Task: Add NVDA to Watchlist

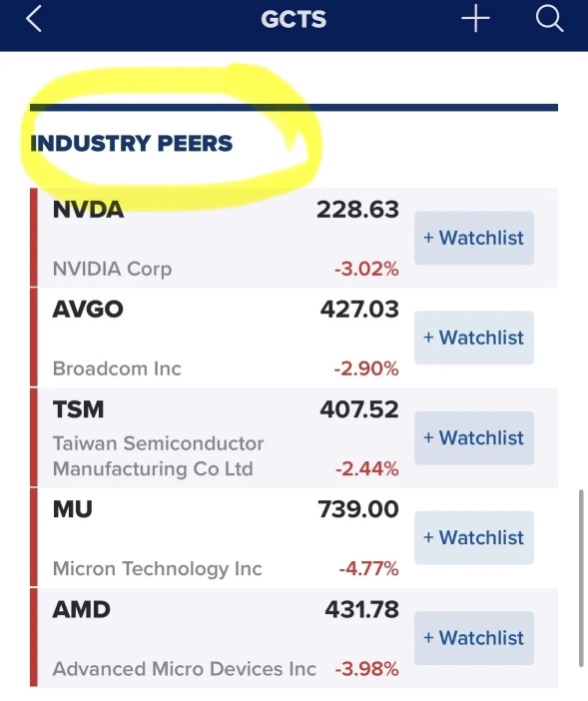Action: (x=474, y=238)
